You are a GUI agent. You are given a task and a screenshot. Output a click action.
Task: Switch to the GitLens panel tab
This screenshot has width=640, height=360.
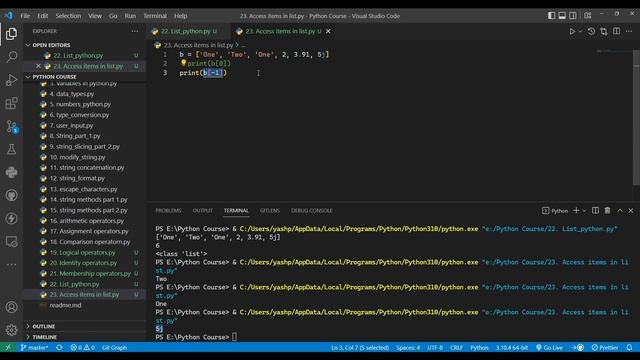[x=270, y=211]
